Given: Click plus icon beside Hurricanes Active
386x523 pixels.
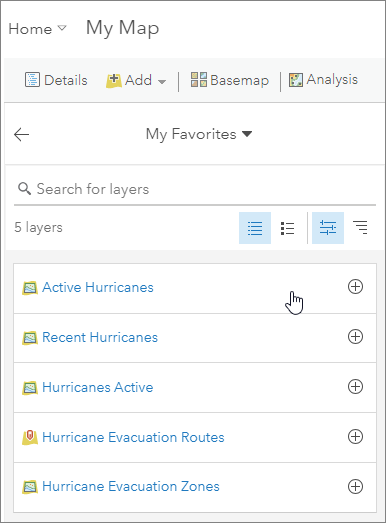Looking at the screenshot, I should pos(355,387).
